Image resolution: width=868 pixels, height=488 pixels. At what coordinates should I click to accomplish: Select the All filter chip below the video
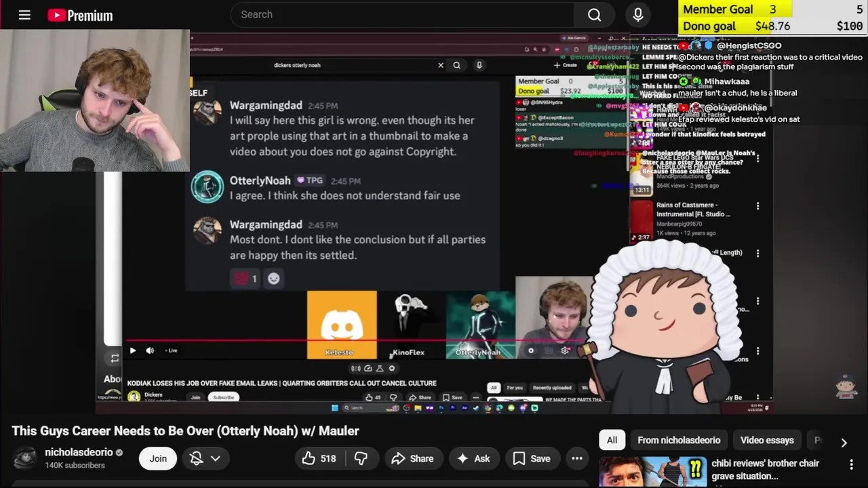(x=612, y=440)
